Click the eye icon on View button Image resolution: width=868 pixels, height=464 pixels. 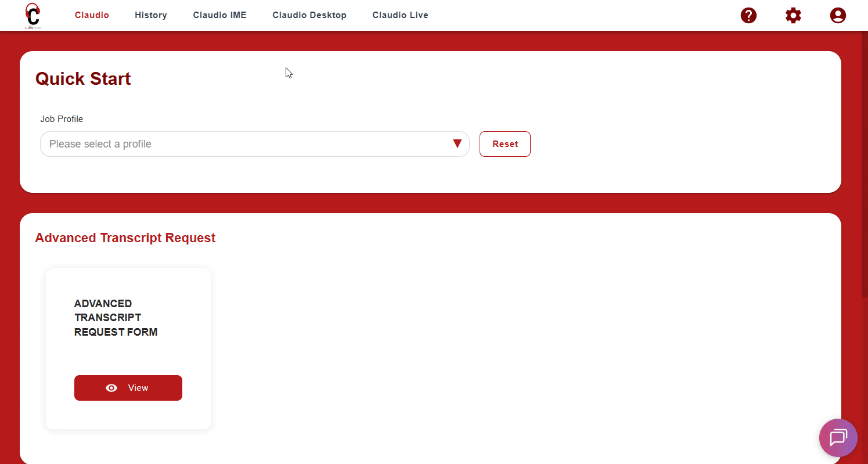click(111, 388)
